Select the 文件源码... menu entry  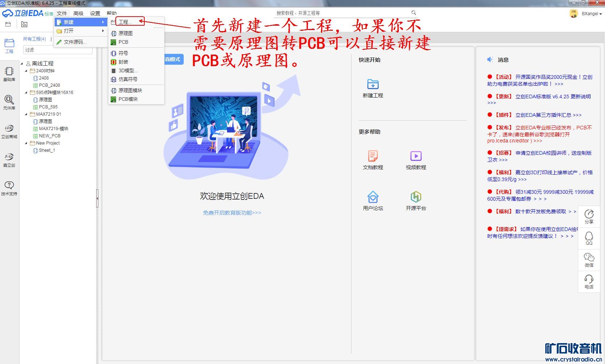pos(81,42)
